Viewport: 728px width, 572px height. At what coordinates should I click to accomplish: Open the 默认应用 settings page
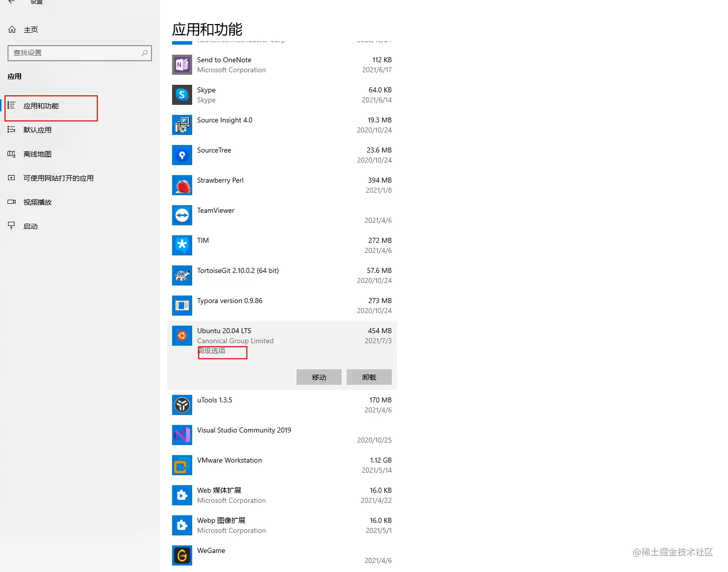[x=80, y=130]
